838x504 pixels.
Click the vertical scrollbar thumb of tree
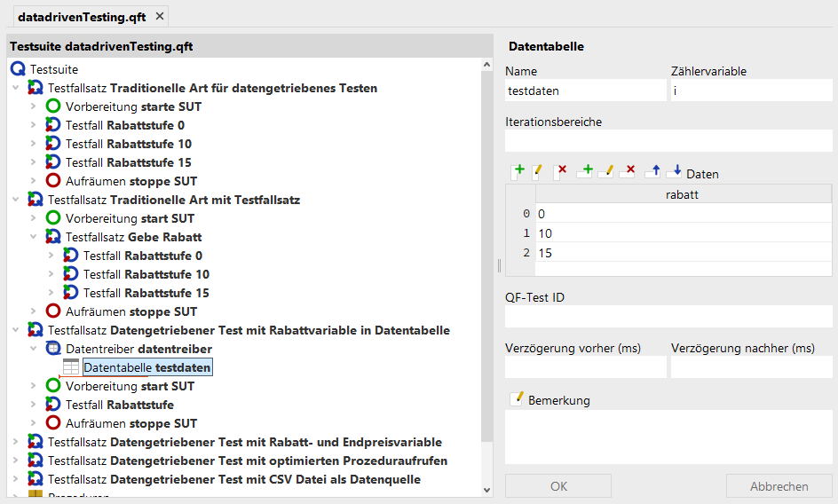click(486, 256)
